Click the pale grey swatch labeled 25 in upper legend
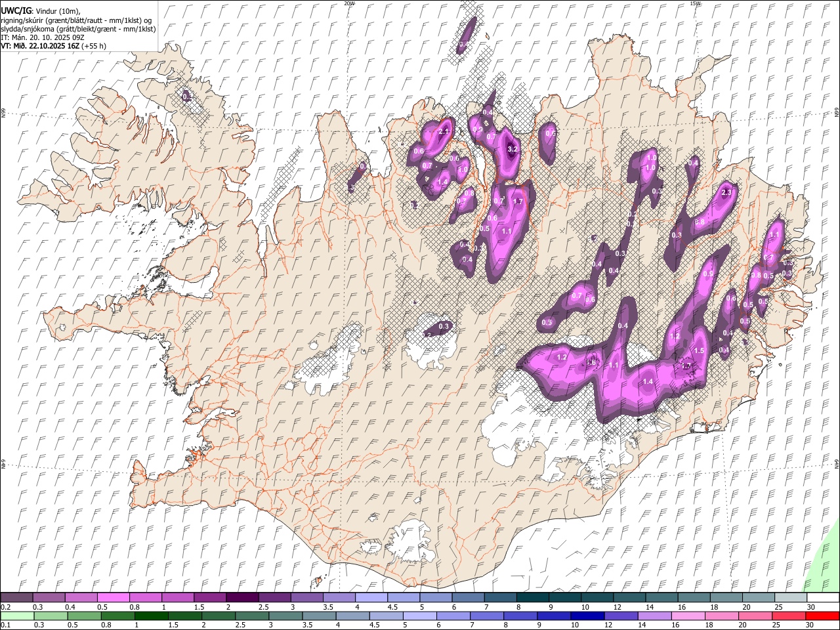The image size is (840, 630). pos(790,597)
